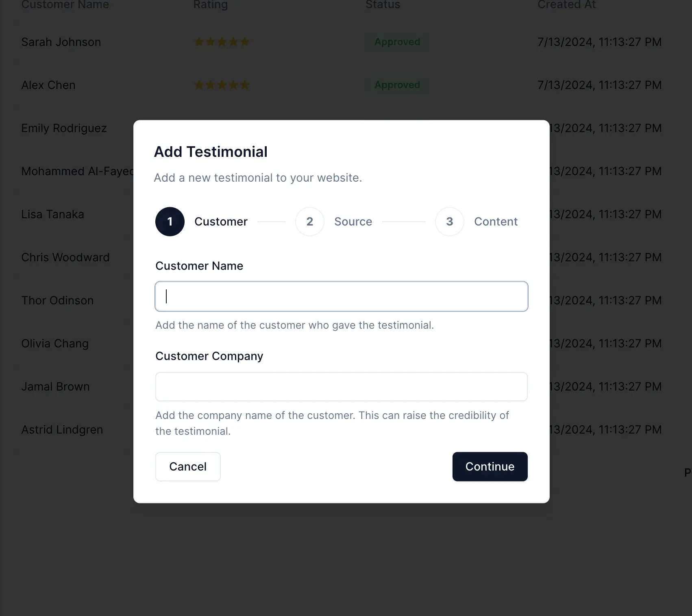Click the Approved badge for Sarah Johnson
692x616 pixels.
click(x=397, y=42)
